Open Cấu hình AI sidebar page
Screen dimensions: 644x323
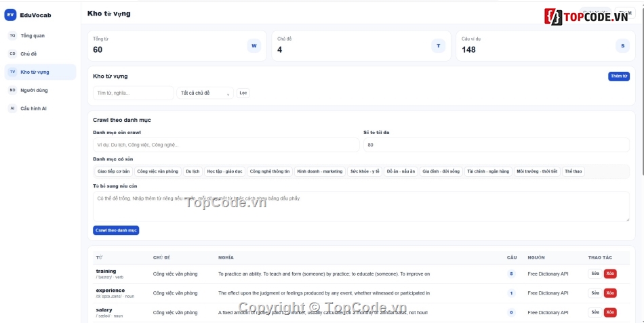[x=40, y=108]
